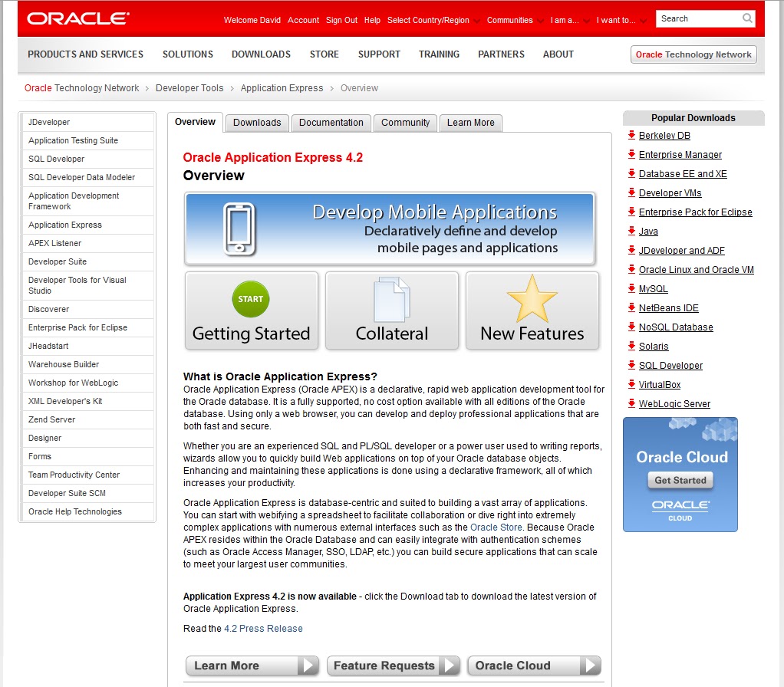Click the Oracle logo in header
The height and width of the screenshot is (687, 784).
pyautogui.click(x=78, y=18)
